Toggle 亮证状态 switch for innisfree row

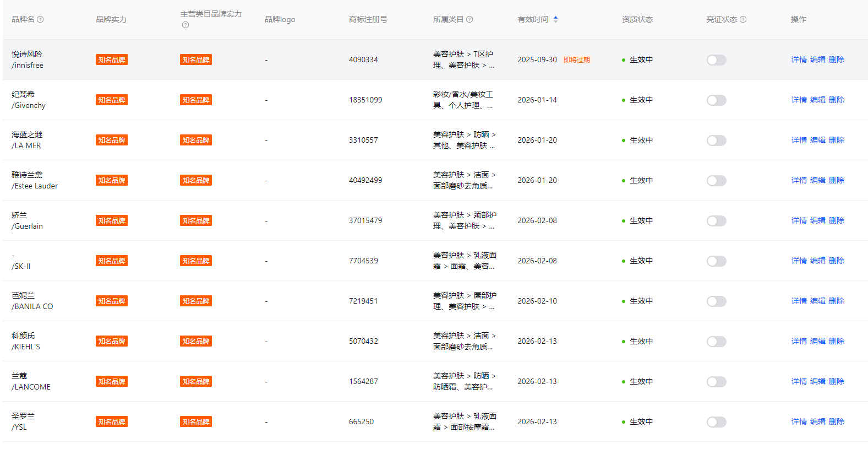[x=716, y=60]
